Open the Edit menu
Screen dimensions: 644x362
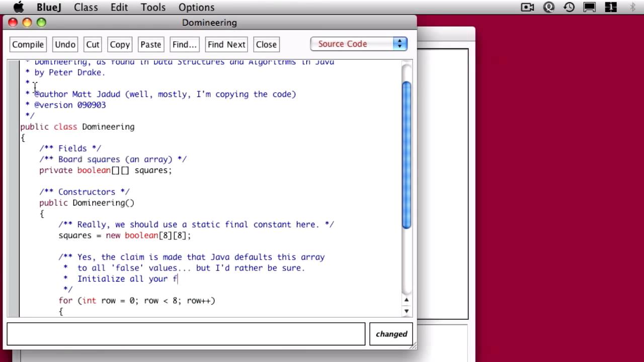[119, 7]
